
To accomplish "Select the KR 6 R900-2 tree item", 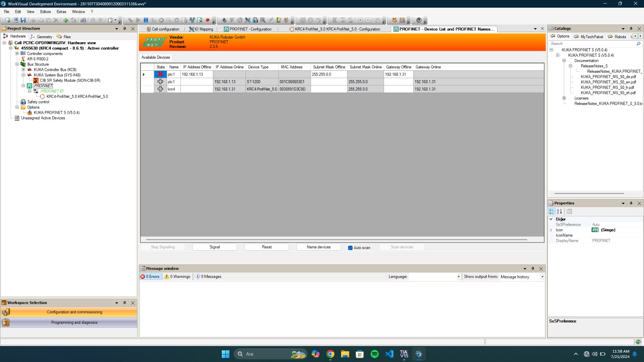I will click(38, 59).
